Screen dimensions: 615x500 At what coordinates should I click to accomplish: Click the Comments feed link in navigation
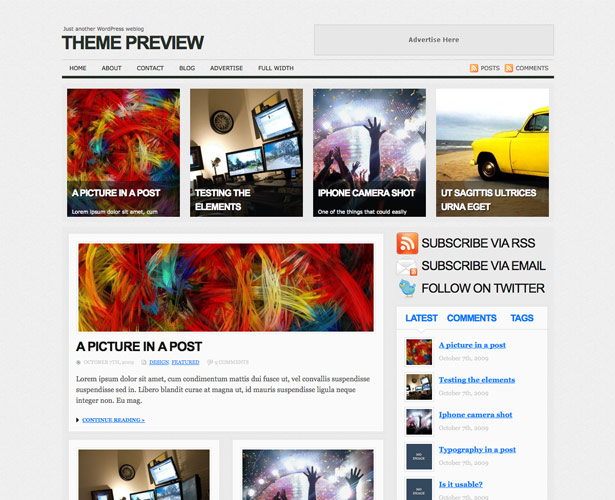pyautogui.click(x=532, y=68)
